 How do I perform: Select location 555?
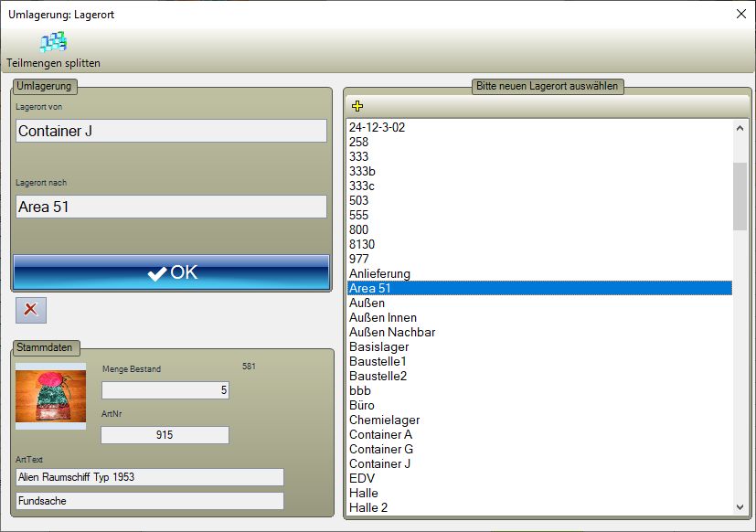point(539,215)
